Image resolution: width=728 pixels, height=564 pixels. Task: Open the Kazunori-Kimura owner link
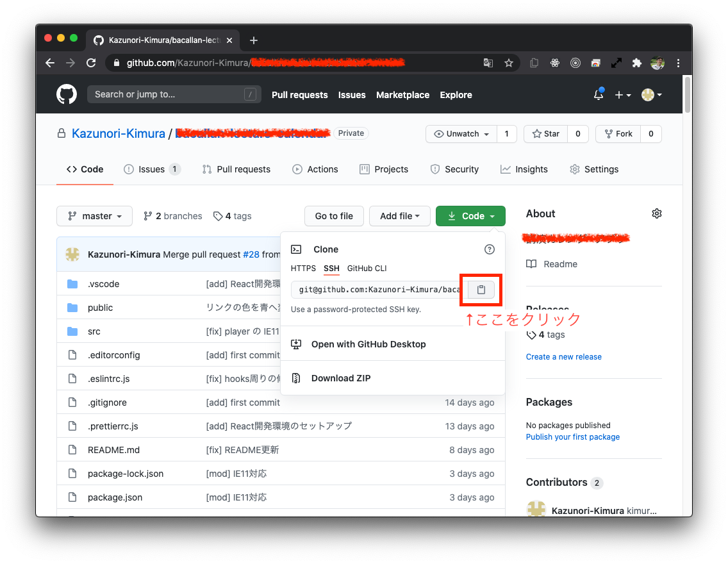(119, 133)
